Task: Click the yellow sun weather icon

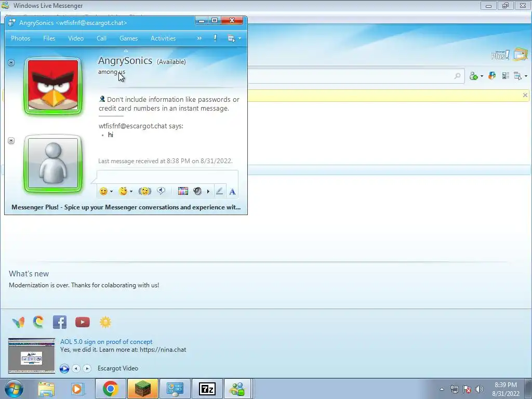Action: pyautogui.click(x=105, y=322)
